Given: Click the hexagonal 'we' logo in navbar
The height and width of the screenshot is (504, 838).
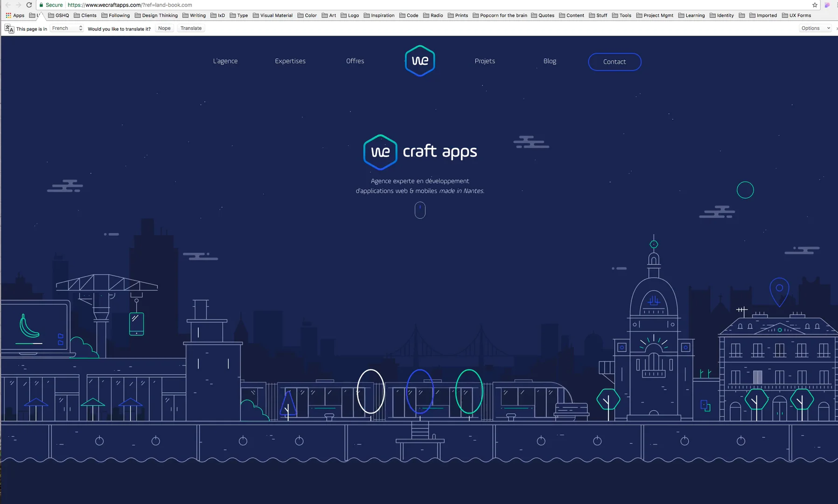Looking at the screenshot, I should [x=420, y=61].
